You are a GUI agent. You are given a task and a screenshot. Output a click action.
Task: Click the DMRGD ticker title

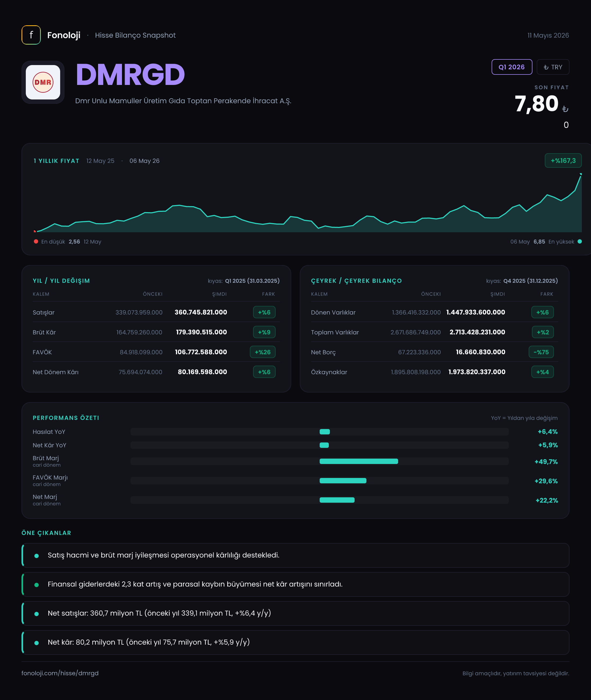click(x=130, y=74)
